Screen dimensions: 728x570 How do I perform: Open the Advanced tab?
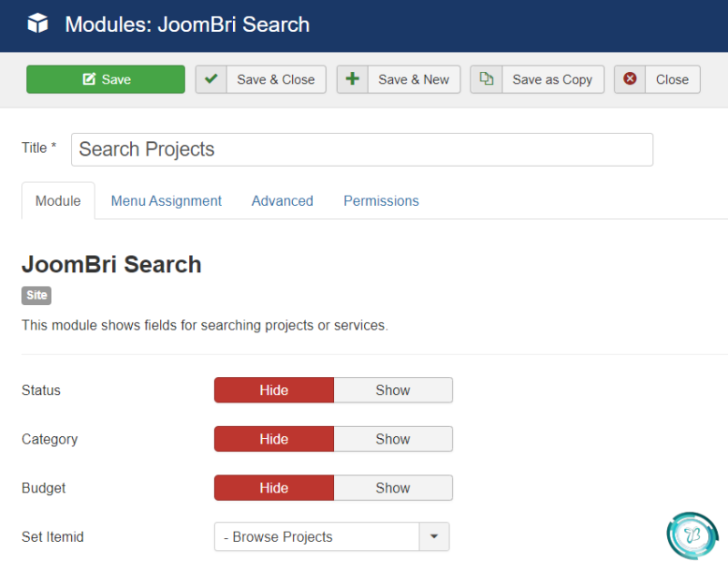(282, 200)
